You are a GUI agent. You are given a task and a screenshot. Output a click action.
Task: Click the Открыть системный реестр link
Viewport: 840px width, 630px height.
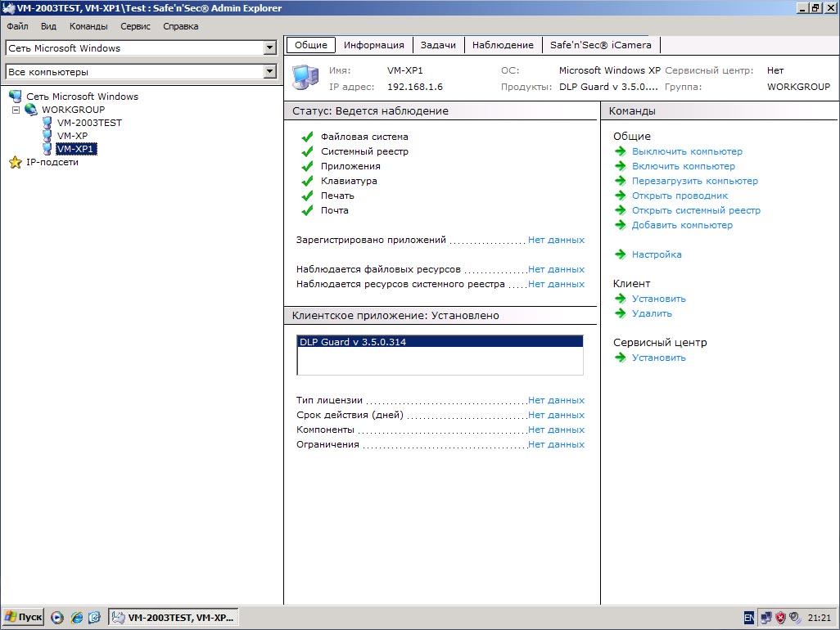pyautogui.click(x=696, y=210)
